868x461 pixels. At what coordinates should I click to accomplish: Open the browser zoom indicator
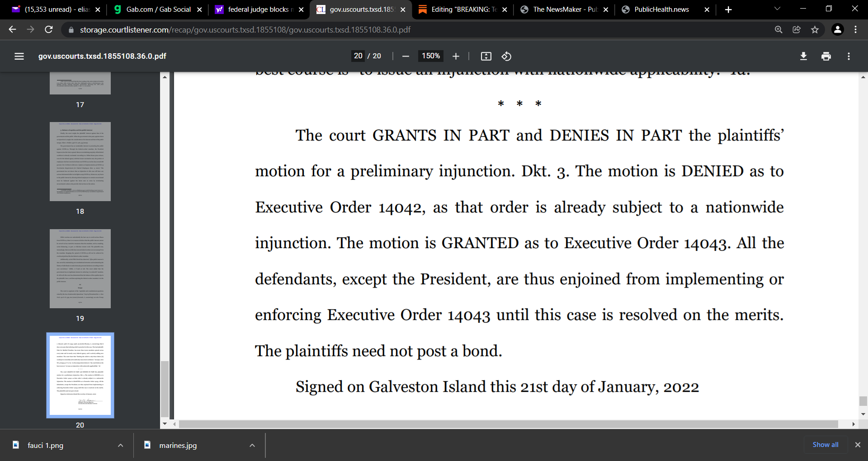pyautogui.click(x=778, y=29)
